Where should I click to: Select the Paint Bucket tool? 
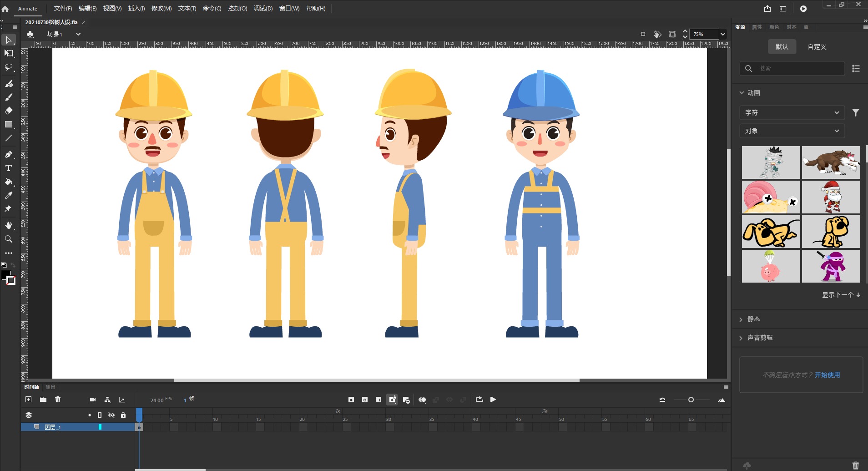(9, 182)
